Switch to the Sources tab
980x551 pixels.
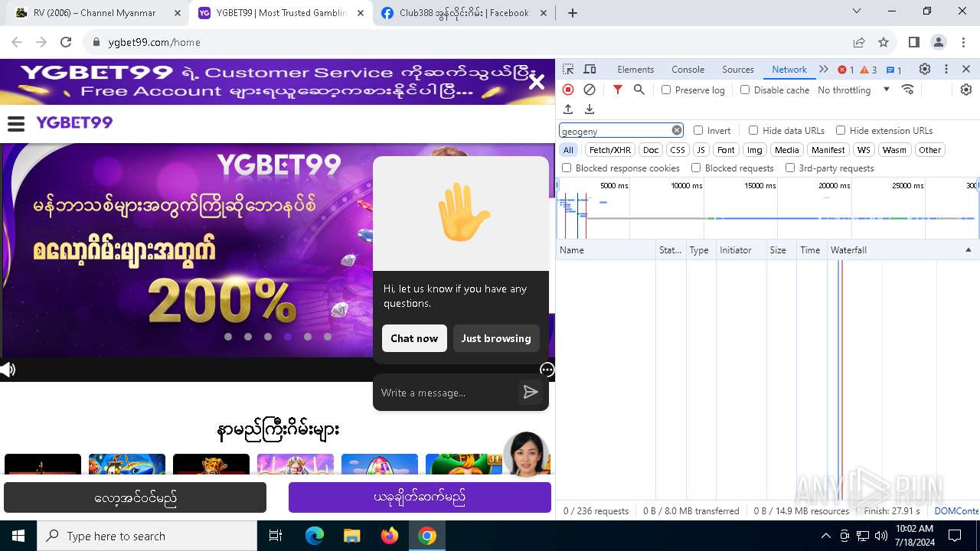[738, 69]
